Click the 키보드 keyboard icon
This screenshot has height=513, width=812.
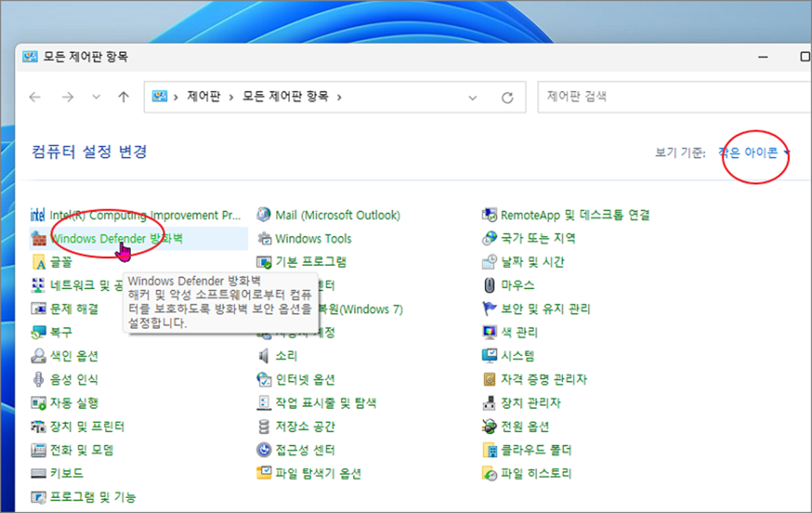pyautogui.click(x=38, y=473)
